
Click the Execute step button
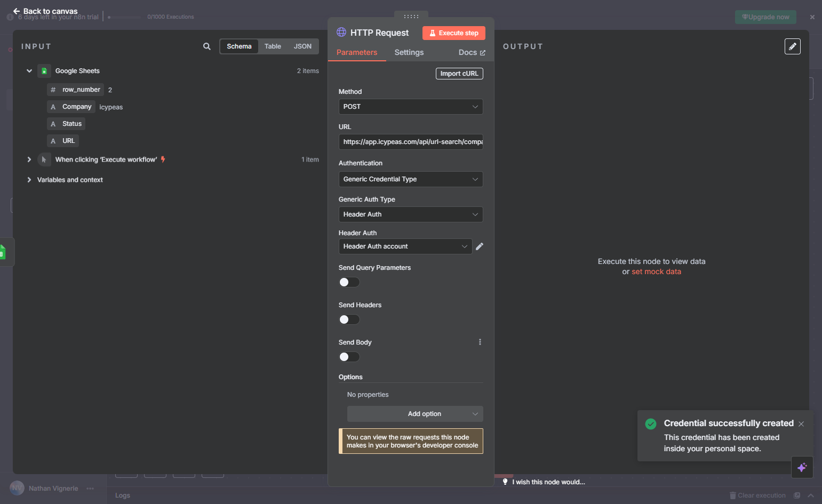(454, 33)
